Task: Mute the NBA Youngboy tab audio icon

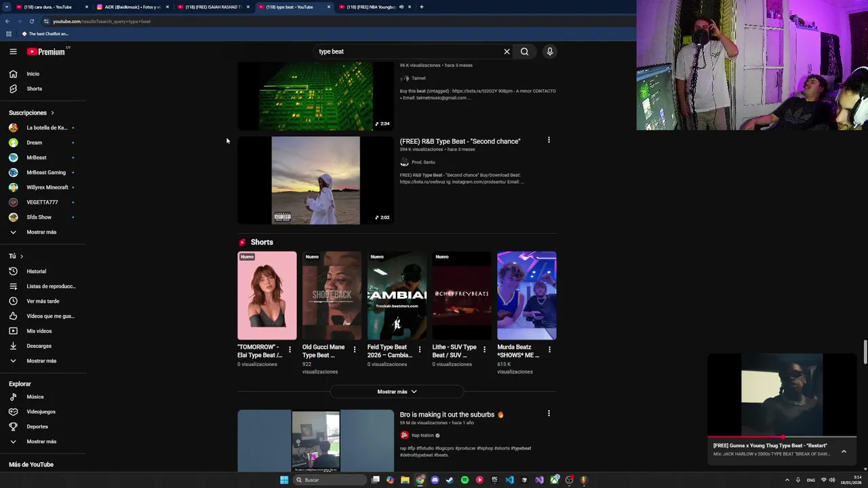Action: tap(401, 7)
